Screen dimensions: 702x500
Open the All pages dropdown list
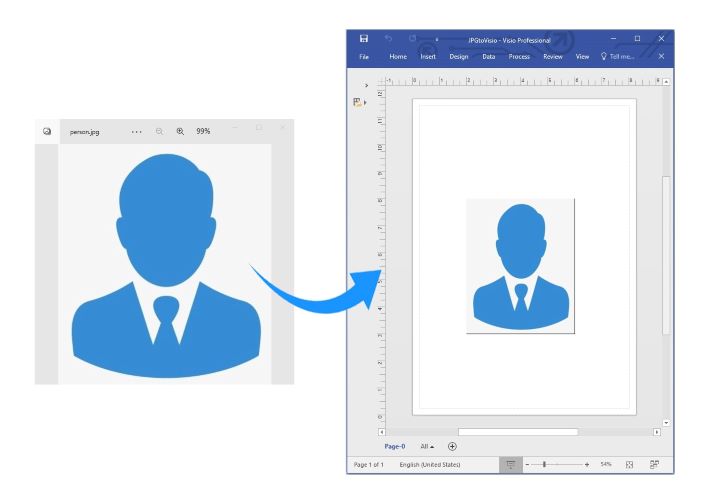pyautogui.click(x=427, y=446)
